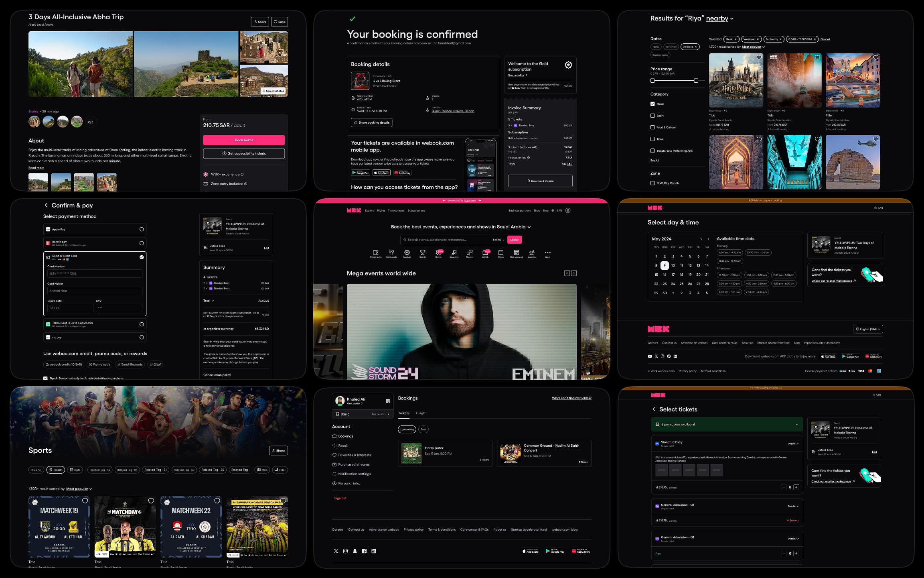Check the Sport category checkbox
This screenshot has width=924, height=578.
tap(652, 116)
